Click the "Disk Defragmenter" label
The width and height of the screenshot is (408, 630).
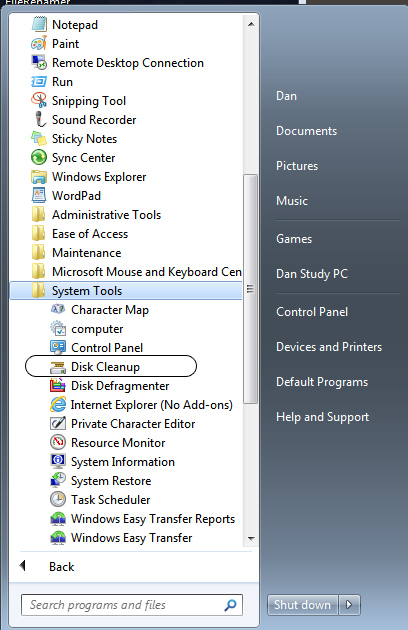point(120,386)
